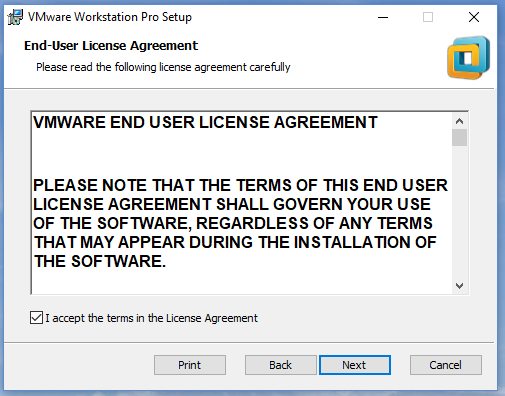This screenshot has width=505, height=396.
Task: Click the 'I accept the terms' label text
Action: 152,318
